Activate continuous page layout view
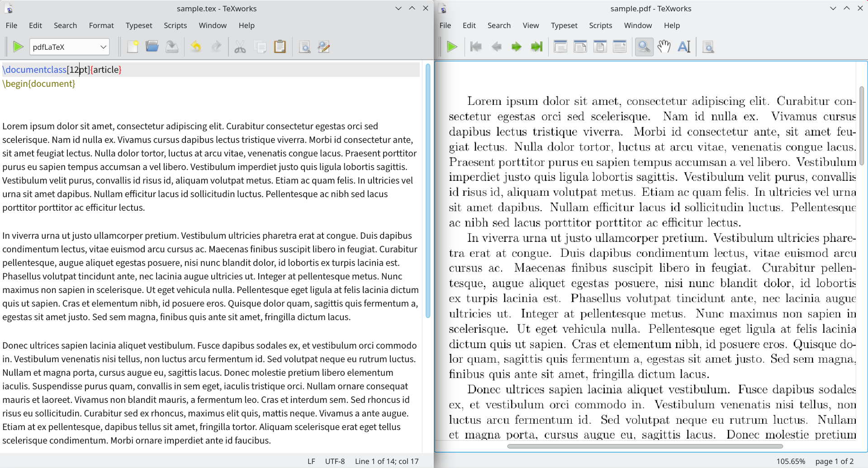This screenshot has width=868, height=468. pyautogui.click(x=620, y=47)
